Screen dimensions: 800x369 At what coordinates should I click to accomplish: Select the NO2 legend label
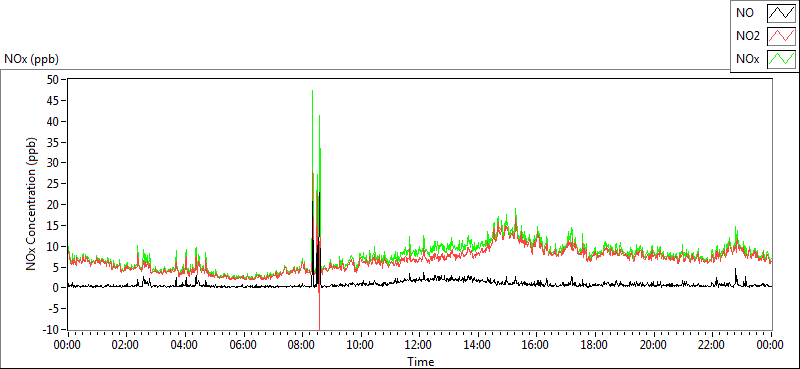748,37
